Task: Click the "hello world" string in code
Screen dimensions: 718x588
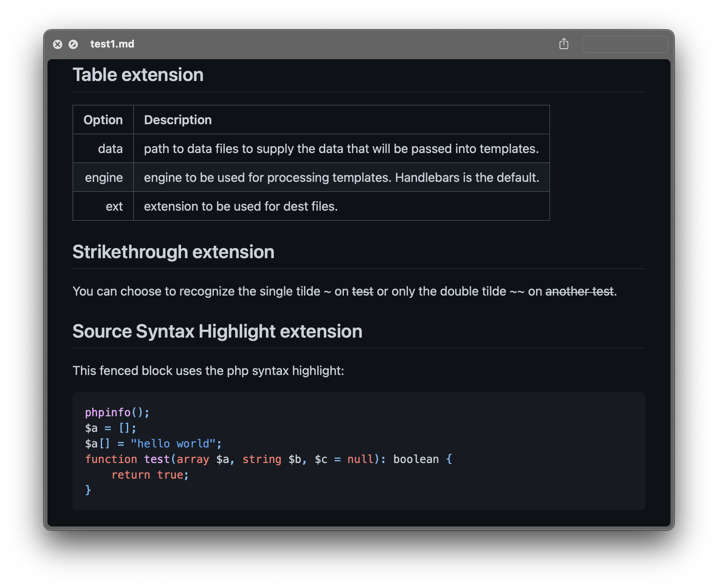Action: click(173, 444)
